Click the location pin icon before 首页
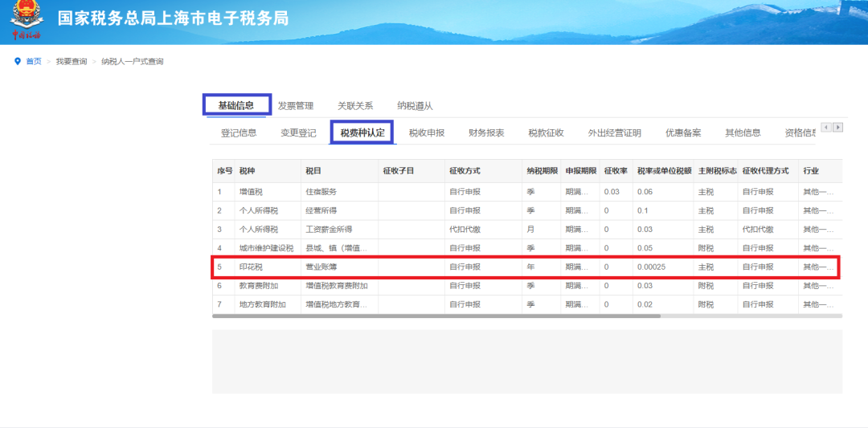Viewport: 868px width, 428px height. tap(17, 61)
